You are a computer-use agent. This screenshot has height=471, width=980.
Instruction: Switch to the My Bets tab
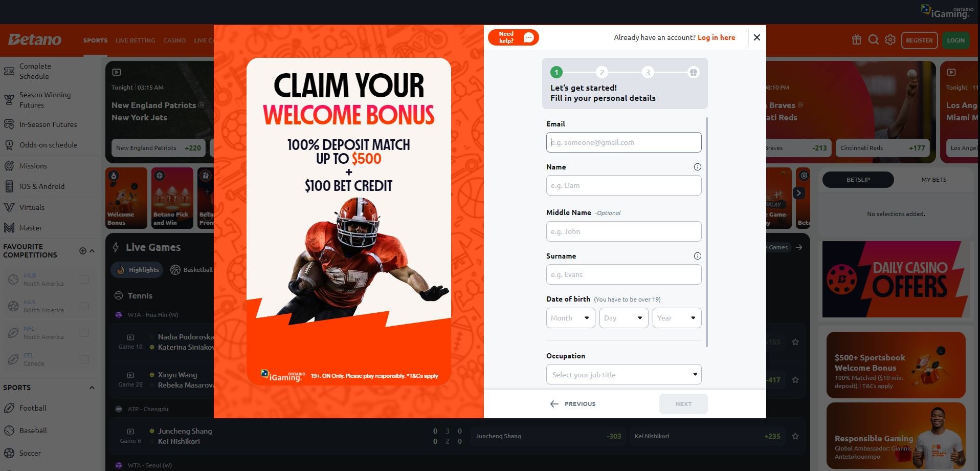click(x=933, y=180)
